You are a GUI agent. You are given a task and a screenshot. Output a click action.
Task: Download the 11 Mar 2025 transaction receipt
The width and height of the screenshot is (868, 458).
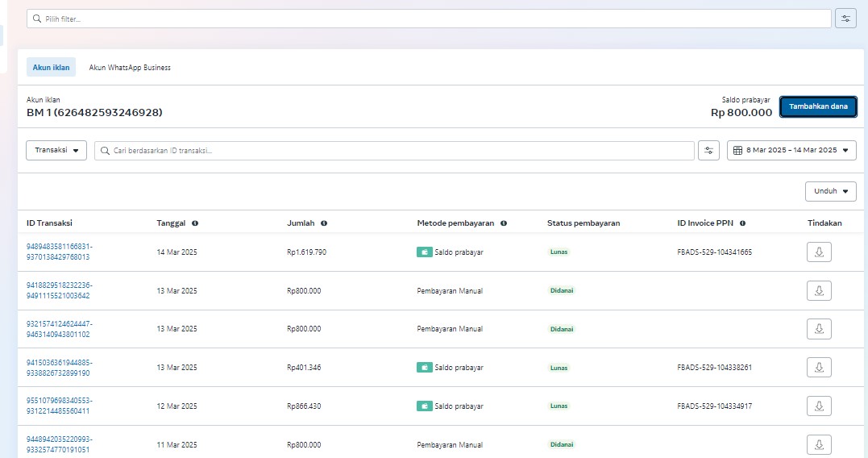tap(819, 444)
